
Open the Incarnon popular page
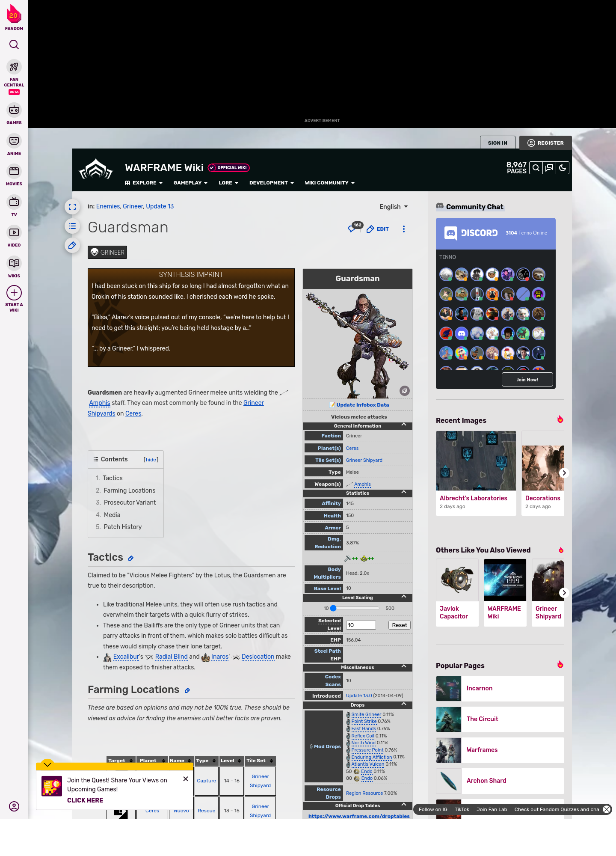[x=500, y=688]
